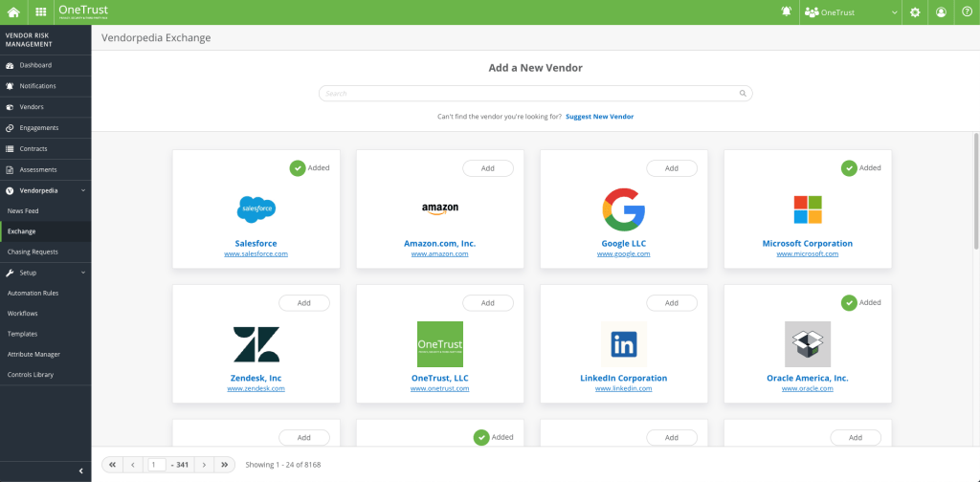
Task: Click the search magnifier icon
Action: [743, 93]
